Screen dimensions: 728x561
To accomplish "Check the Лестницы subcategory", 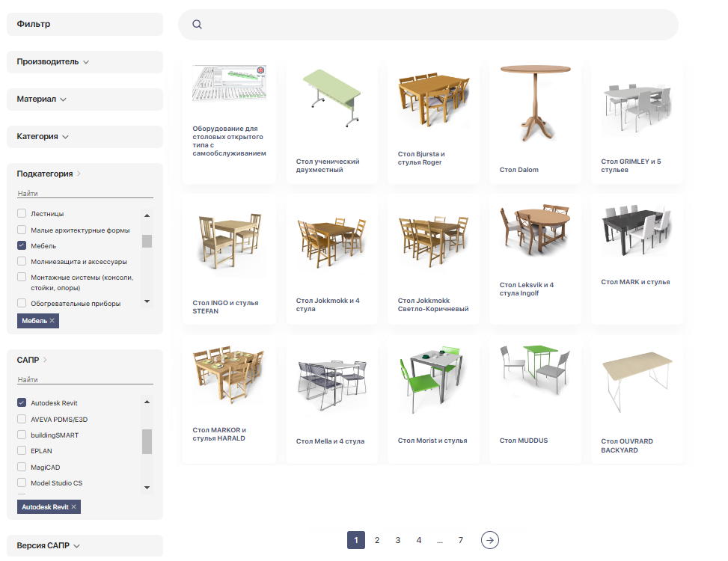I will (22, 213).
